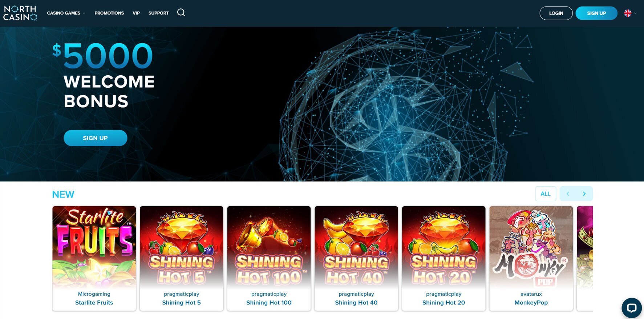Select the Shining Hot 100 game image
The image size is (644, 319).
pos(269,247)
